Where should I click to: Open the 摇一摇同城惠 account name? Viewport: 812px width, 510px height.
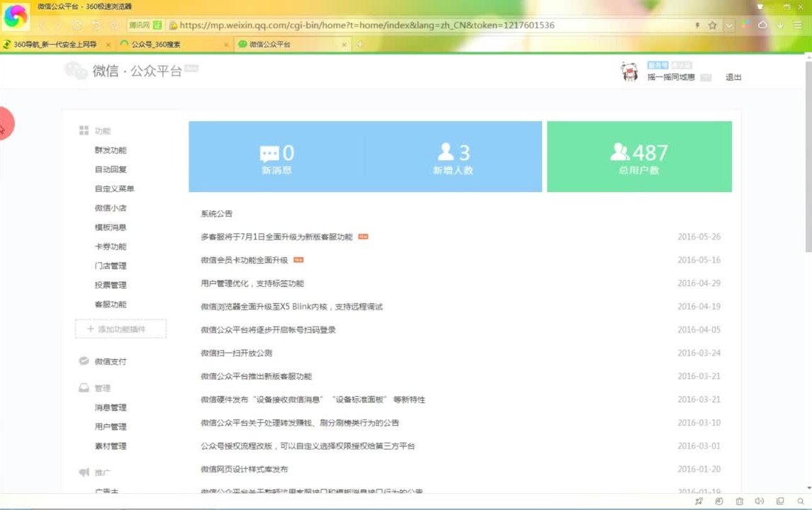(670, 77)
